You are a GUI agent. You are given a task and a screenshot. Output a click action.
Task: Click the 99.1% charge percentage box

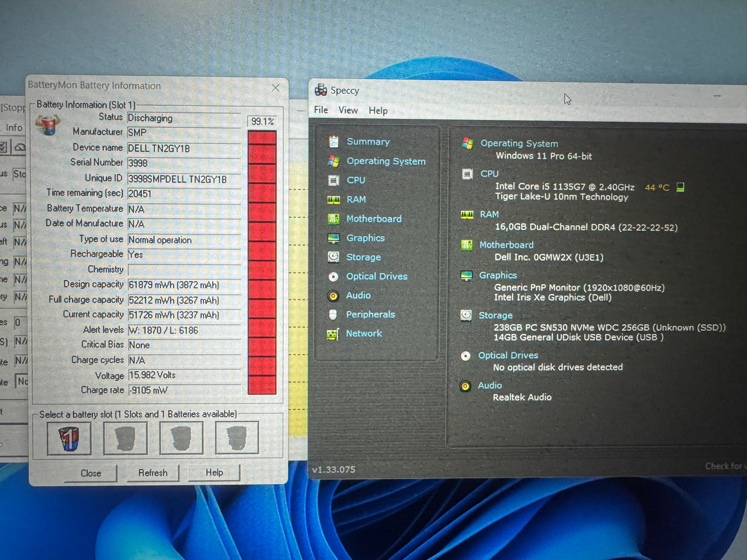pos(262,121)
